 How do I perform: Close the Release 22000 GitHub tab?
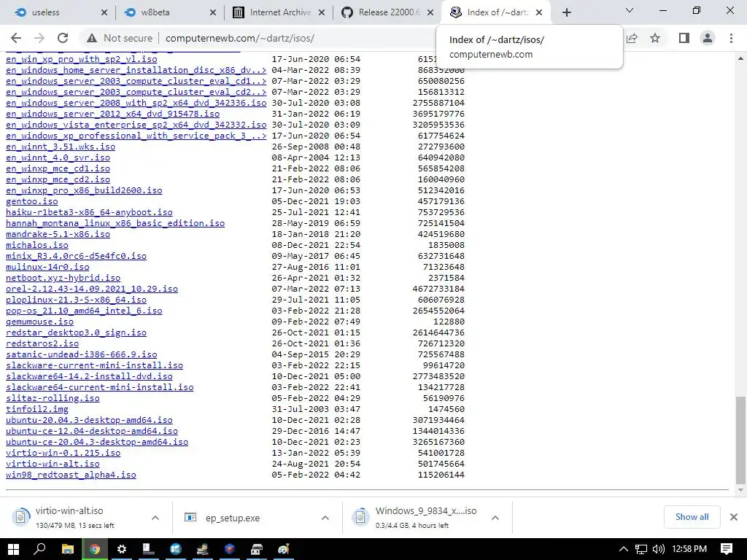coord(430,13)
